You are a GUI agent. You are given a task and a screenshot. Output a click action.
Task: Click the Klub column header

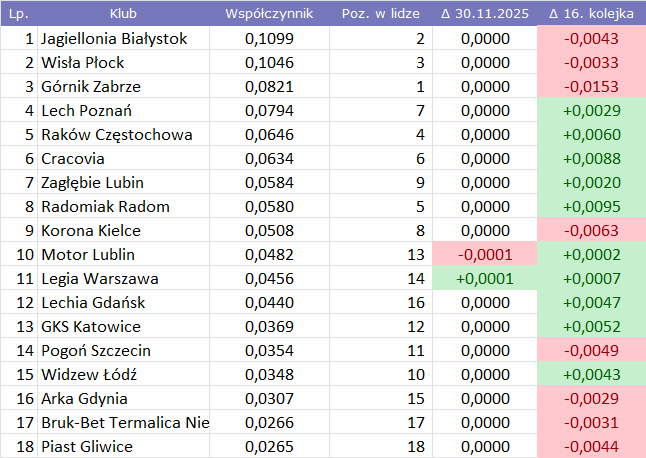[x=124, y=15]
